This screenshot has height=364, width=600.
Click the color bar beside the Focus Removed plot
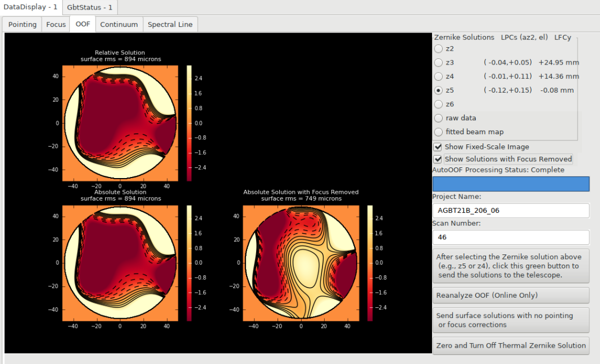coord(370,263)
